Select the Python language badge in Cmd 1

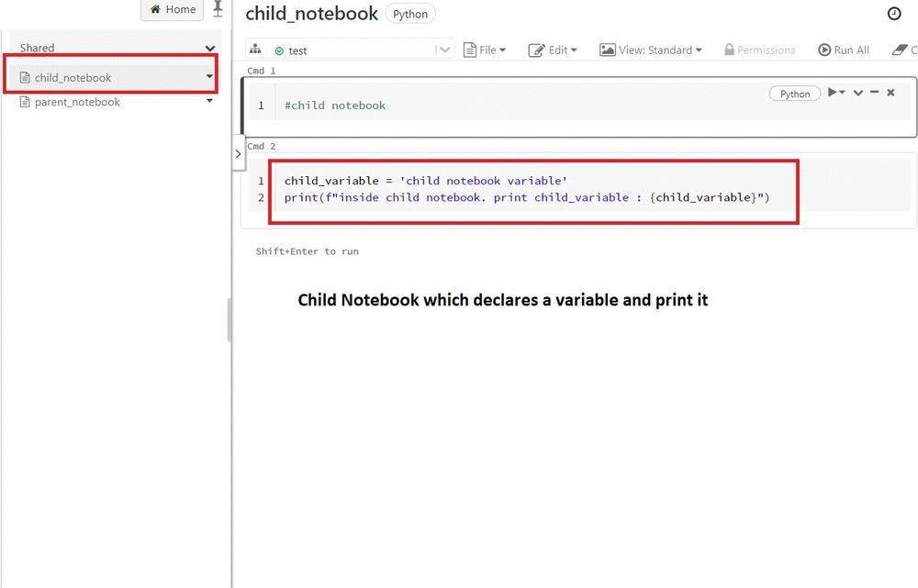pos(793,93)
